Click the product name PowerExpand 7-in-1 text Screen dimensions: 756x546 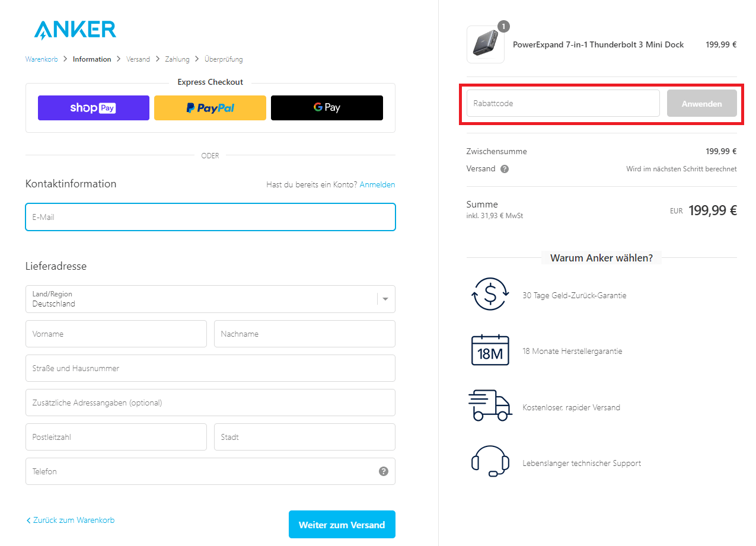click(x=598, y=44)
